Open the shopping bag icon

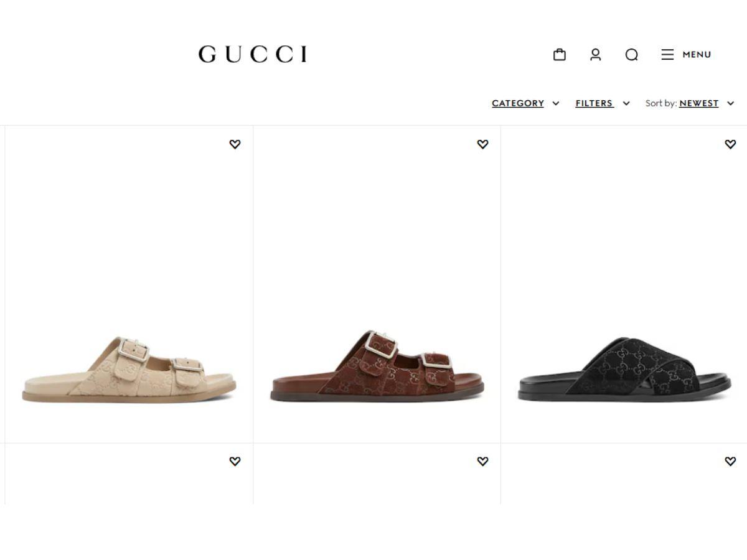[560, 55]
